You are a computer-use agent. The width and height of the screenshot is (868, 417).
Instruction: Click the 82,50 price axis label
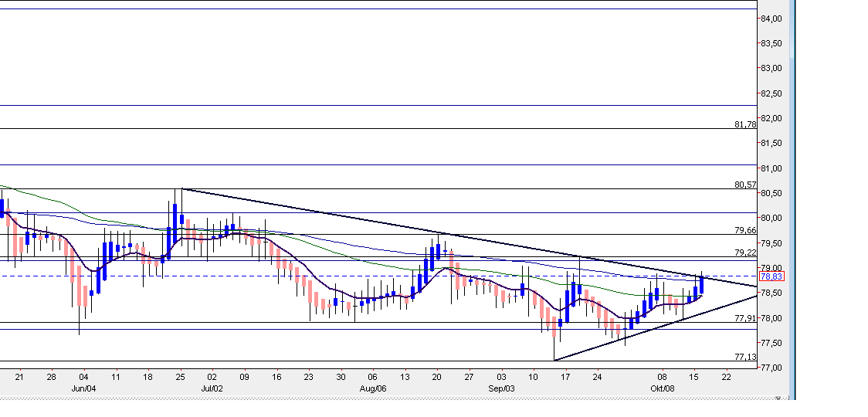click(771, 93)
